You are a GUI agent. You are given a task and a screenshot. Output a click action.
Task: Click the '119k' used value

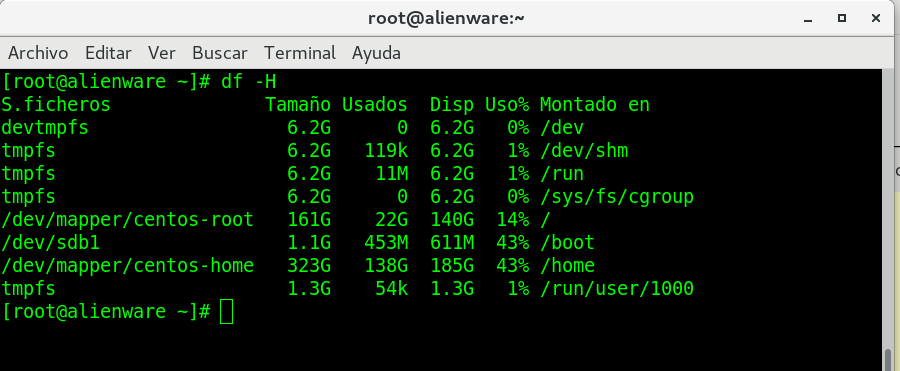tap(386, 150)
